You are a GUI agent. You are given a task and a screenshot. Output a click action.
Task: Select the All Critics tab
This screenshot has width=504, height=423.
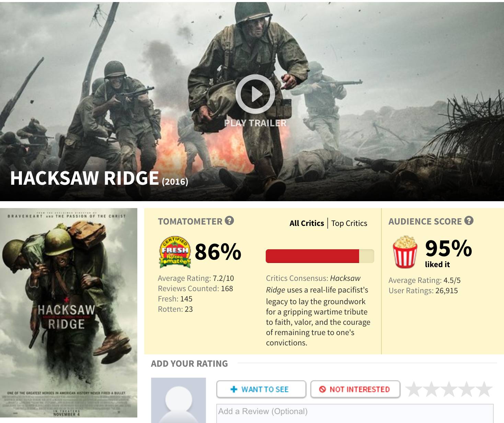(x=307, y=223)
